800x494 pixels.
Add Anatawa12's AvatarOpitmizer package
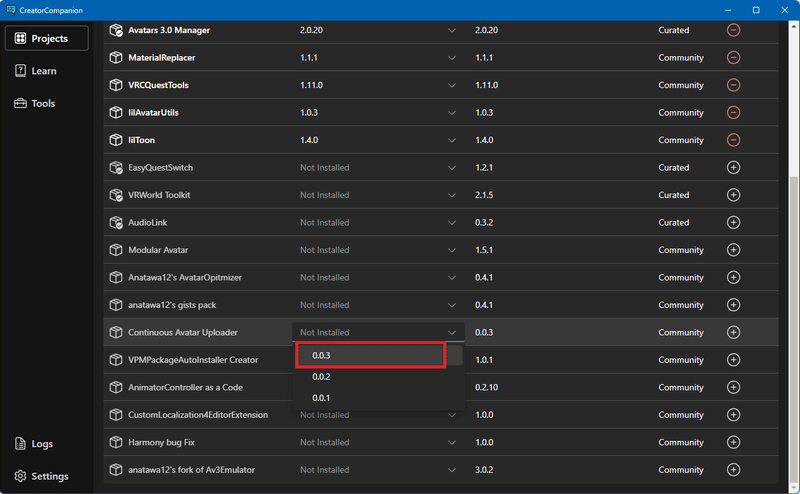pos(733,277)
